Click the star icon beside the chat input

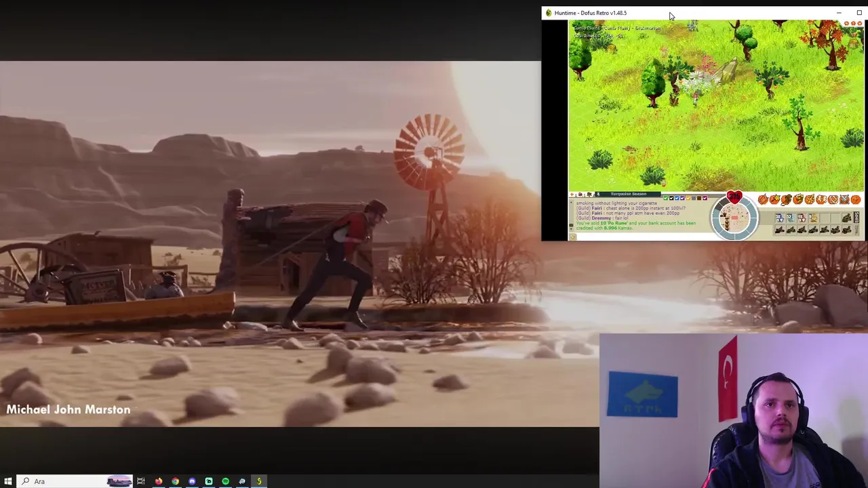(x=573, y=237)
